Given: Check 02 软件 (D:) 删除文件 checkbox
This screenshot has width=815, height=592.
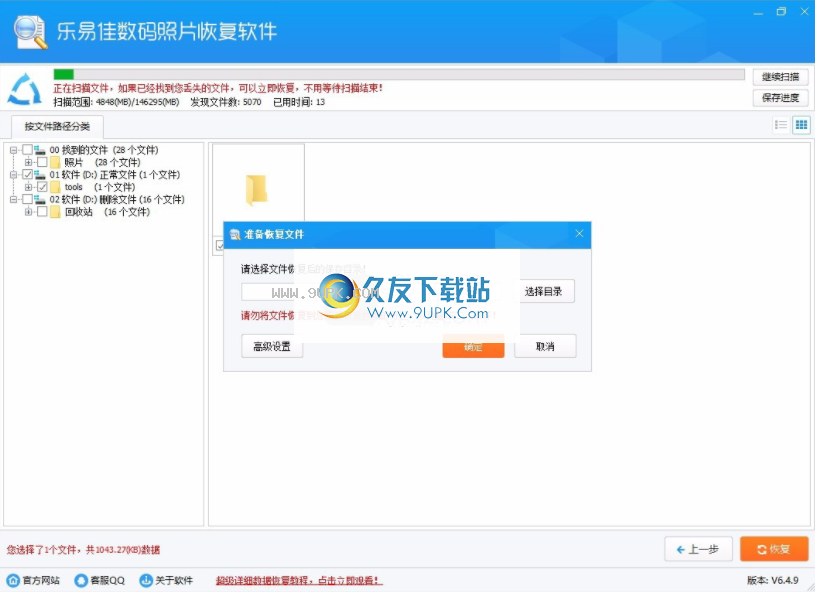Looking at the screenshot, I should pos(28,199).
